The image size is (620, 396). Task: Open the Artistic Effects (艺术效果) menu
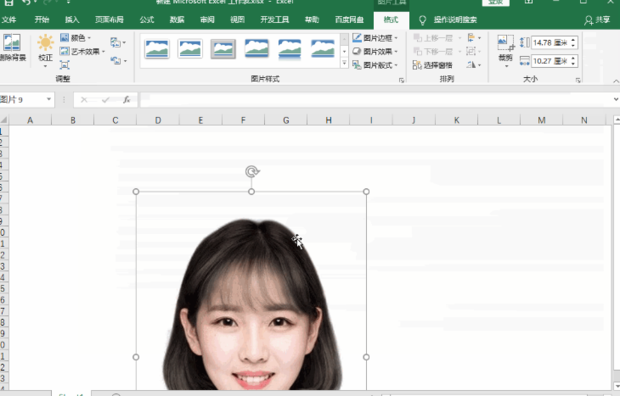click(82, 51)
